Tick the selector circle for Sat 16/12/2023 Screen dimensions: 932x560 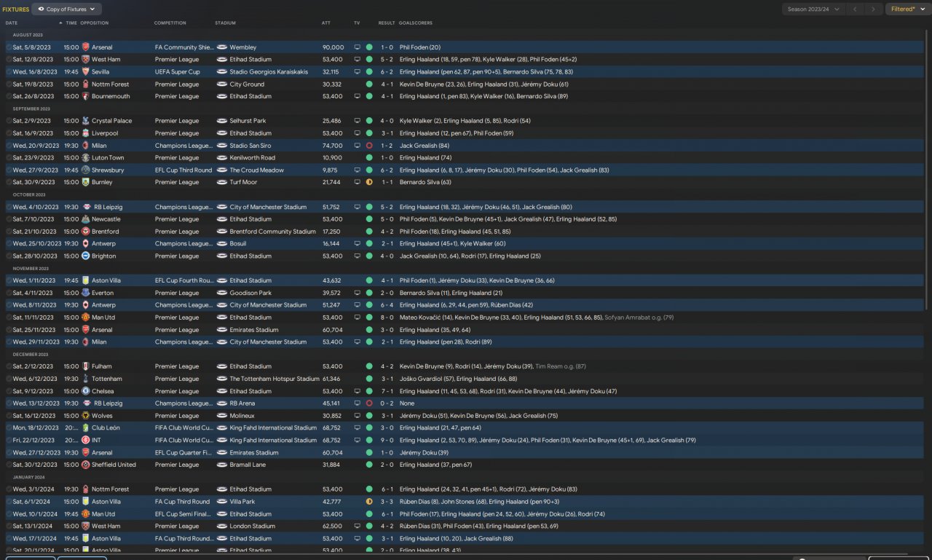pos(9,416)
